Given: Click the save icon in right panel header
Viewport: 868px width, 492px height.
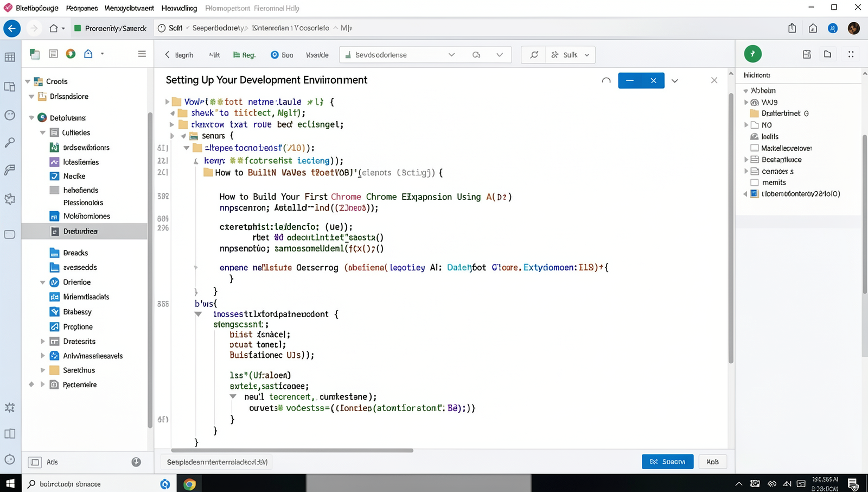Looking at the screenshot, I should click(807, 54).
